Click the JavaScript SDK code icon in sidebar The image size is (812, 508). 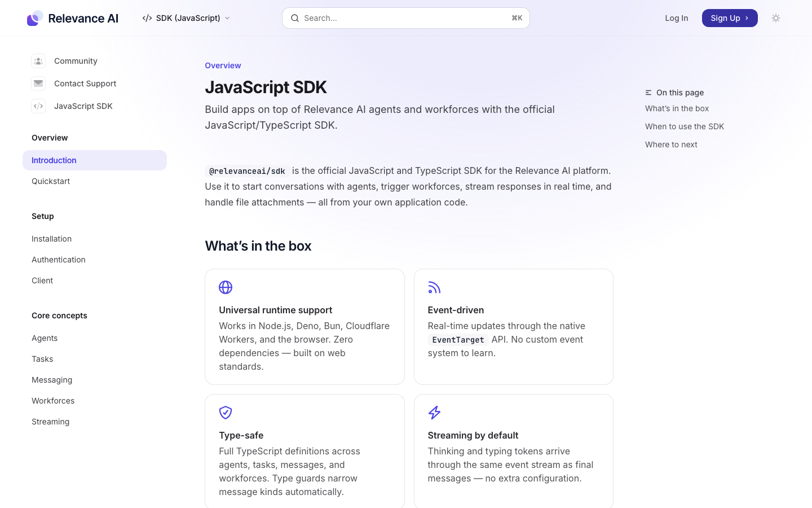[38, 106]
